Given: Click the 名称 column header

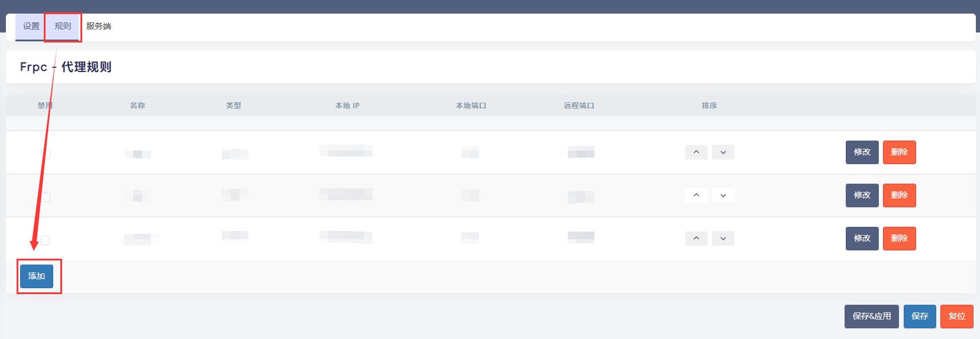Looking at the screenshot, I should coord(137,106).
